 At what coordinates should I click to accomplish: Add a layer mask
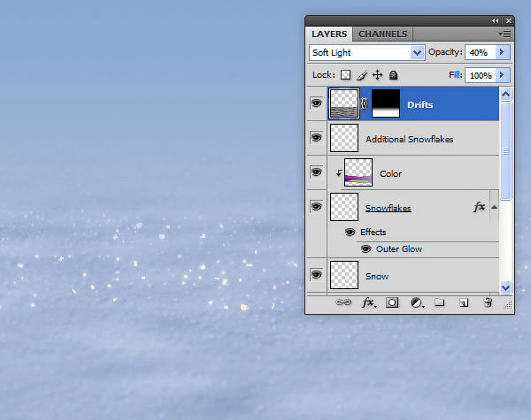tap(392, 302)
